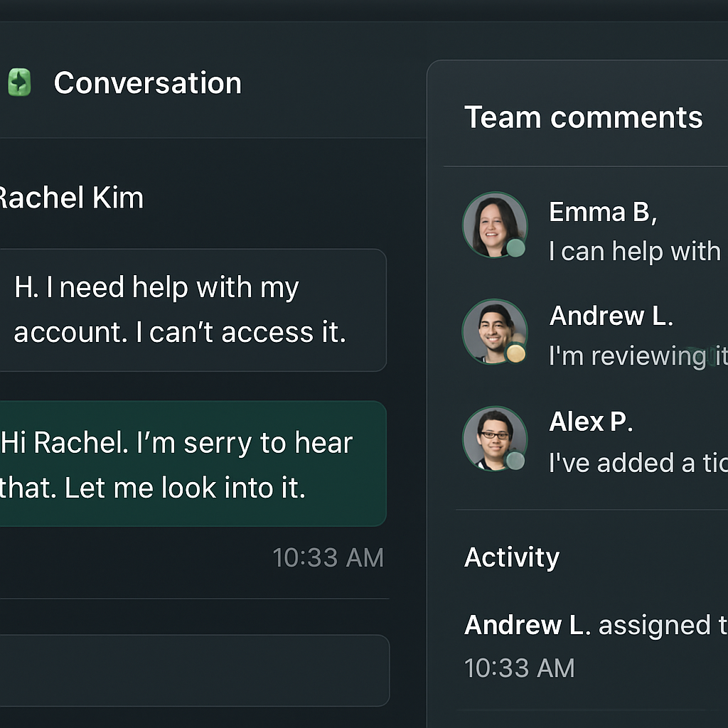The image size is (728, 728).
Task: Click Emma B's green online status dot
Action: (515, 248)
